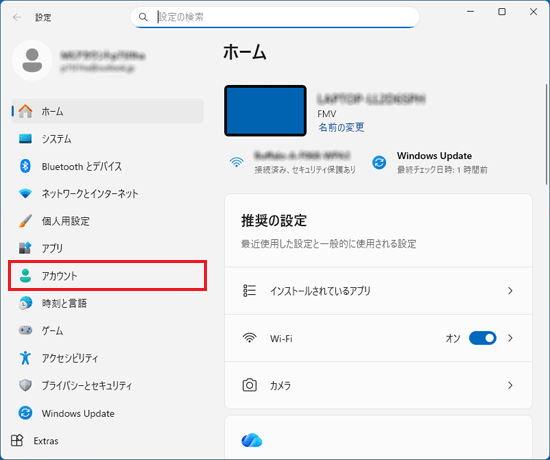
Task: Select the ホーム house icon
Action: point(25,111)
